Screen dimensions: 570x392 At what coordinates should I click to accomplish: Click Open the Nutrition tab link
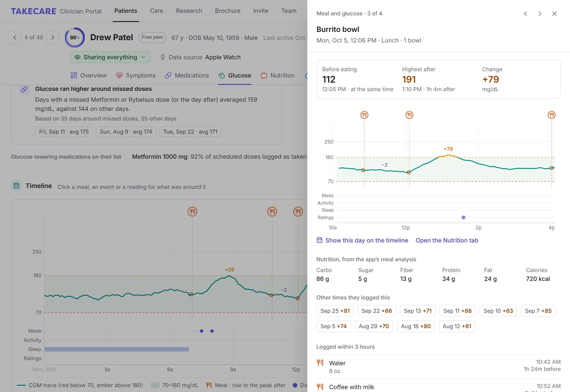[447, 240]
